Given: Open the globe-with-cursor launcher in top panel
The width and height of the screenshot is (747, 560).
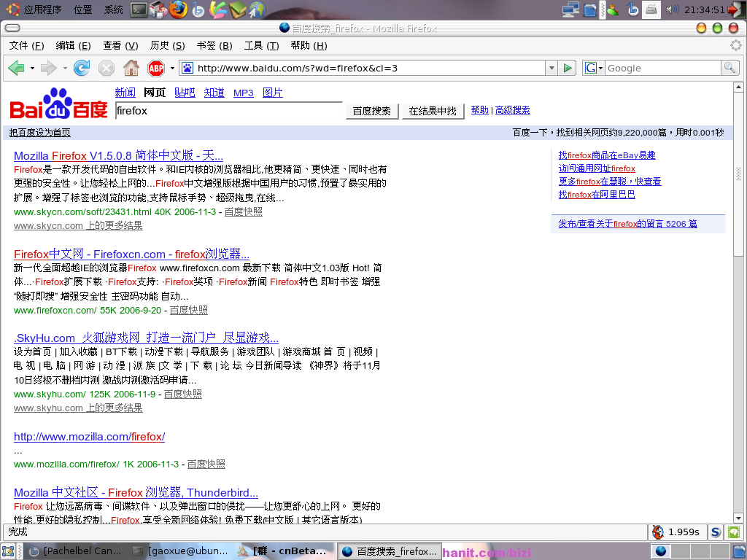Looking at the screenshot, I should [257, 9].
